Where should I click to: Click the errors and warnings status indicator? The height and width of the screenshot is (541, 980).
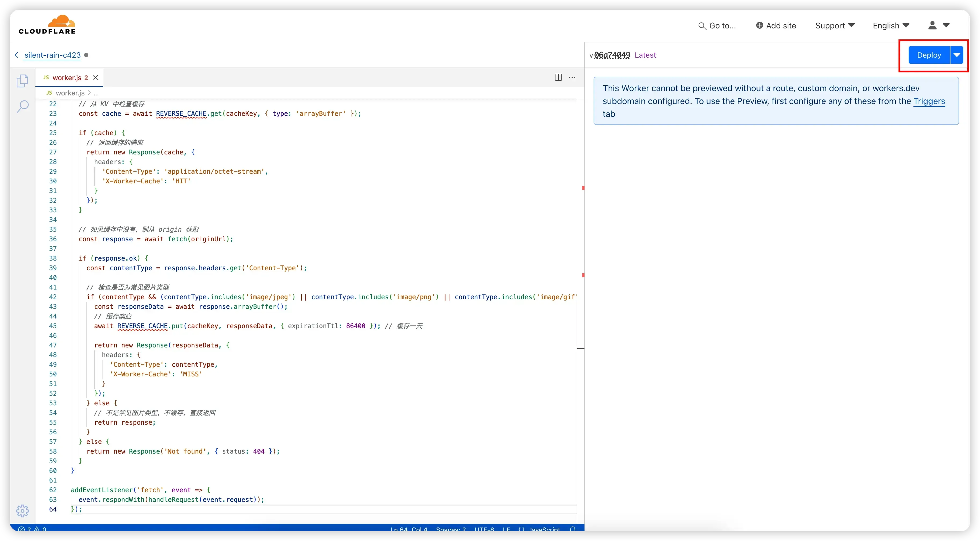(x=32, y=529)
